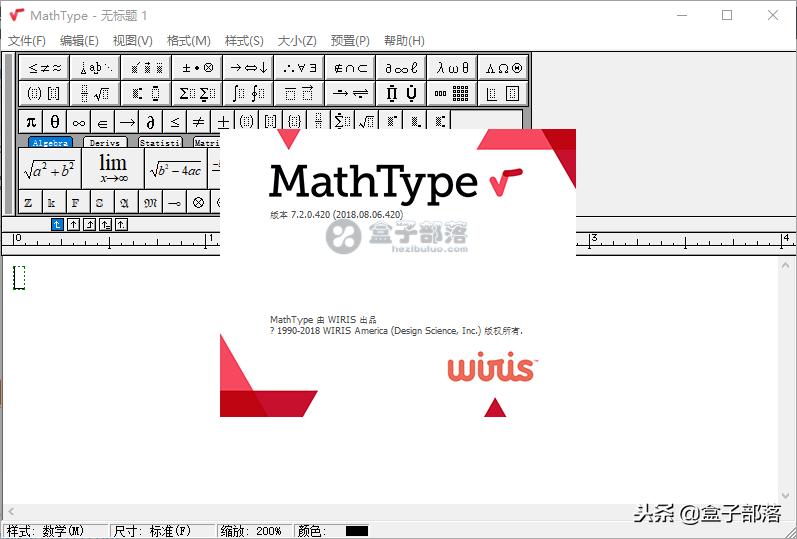Open the 文件(F) menu
The image size is (797, 539).
click(26, 41)
